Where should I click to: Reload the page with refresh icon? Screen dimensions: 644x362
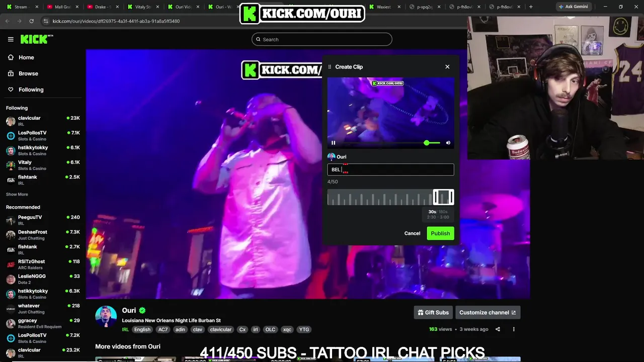[x=31, y=21]
